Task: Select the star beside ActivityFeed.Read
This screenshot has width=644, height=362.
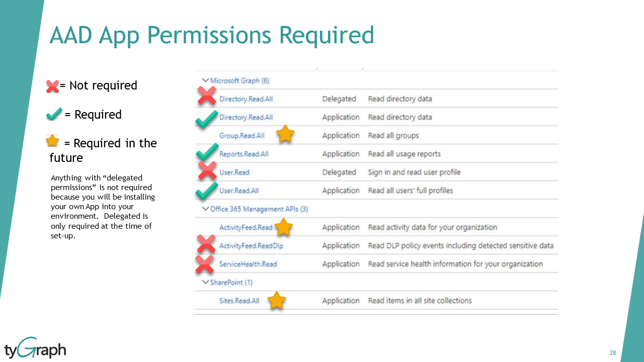Action: [283, 227]
